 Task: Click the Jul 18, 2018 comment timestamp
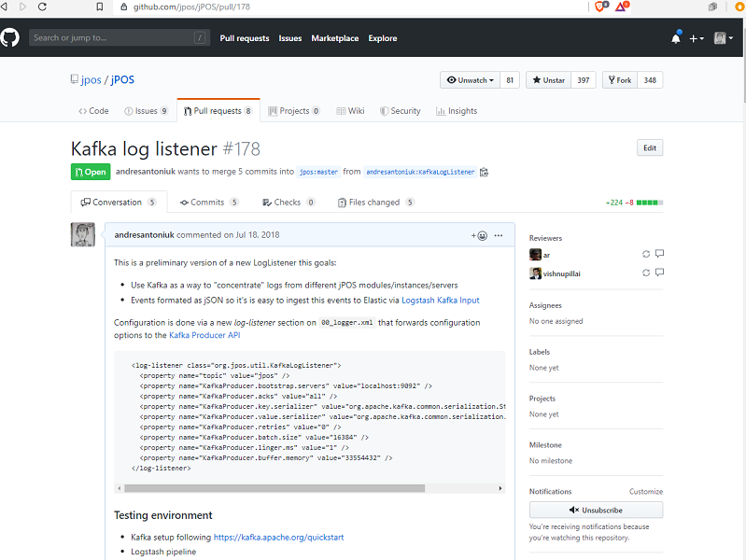[x=258, y=235]
